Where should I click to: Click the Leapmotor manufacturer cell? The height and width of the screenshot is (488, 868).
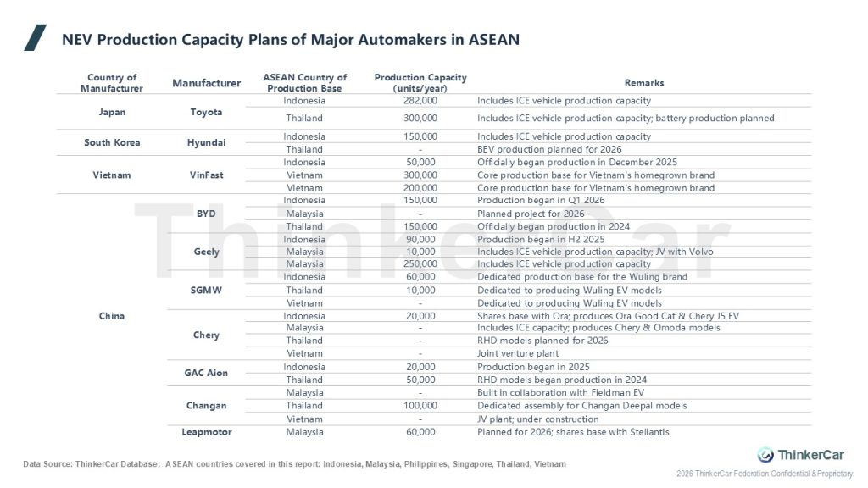[x=207, y=432]
